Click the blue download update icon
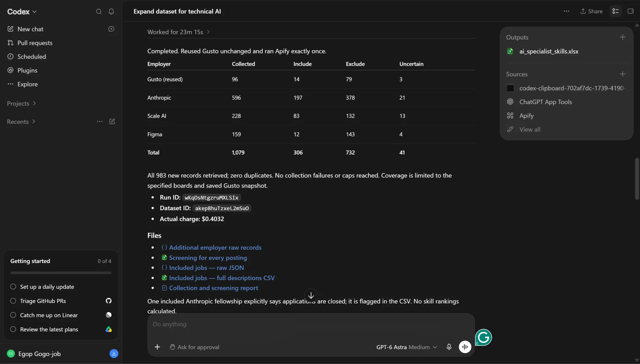 point(114,353)
